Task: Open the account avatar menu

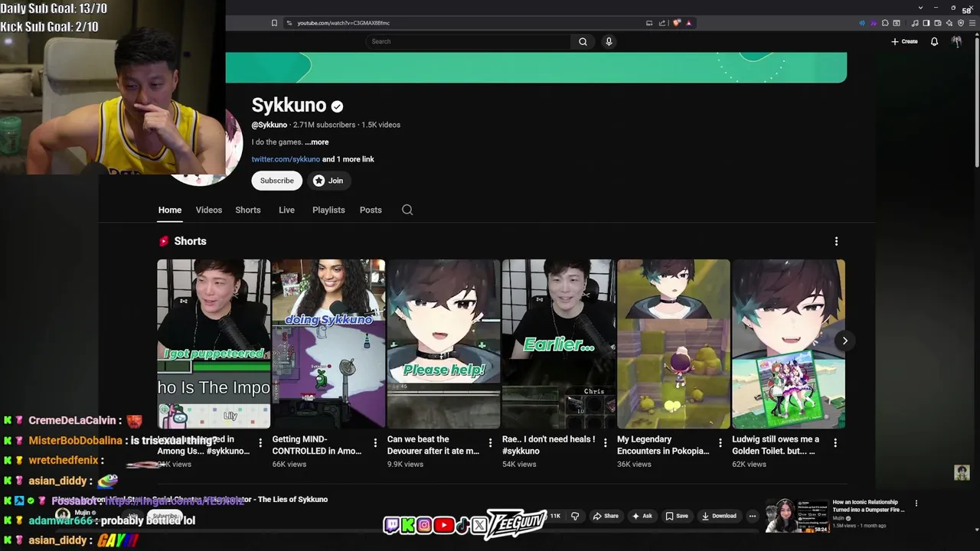Action: tap(956, 41)
